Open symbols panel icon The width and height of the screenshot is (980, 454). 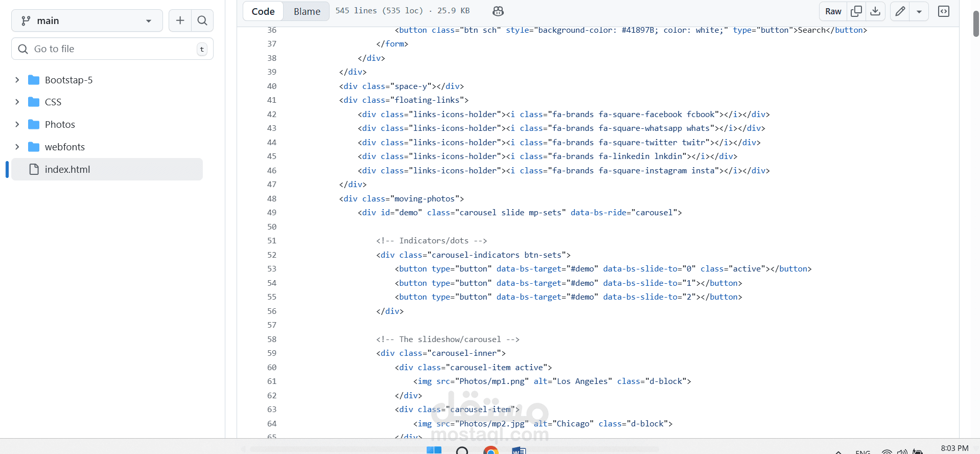tap(944, 11)
